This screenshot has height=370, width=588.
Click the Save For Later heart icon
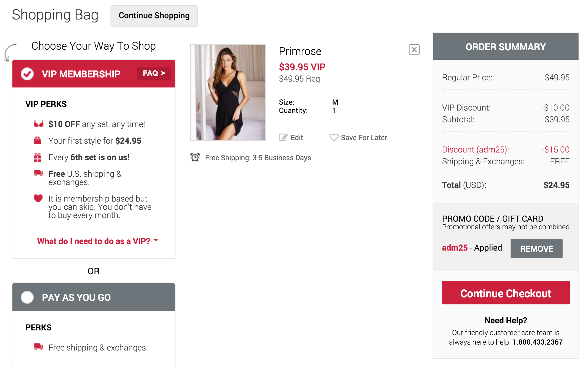point(334,137)
